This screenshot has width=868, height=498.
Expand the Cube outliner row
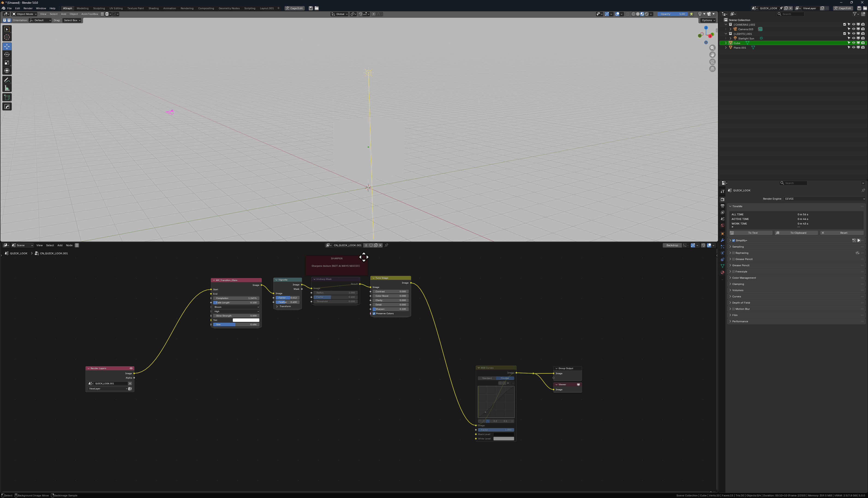pos(726,43)
